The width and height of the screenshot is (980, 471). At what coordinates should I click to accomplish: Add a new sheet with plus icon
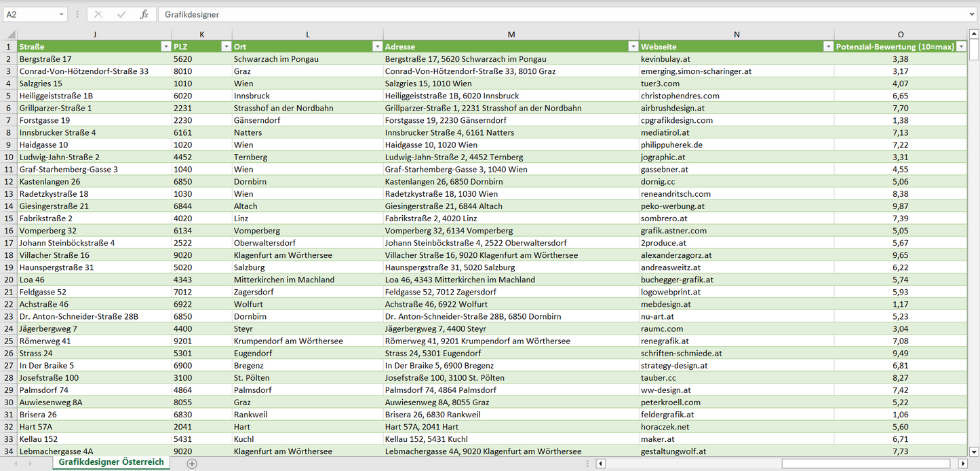tap(192, 464)
